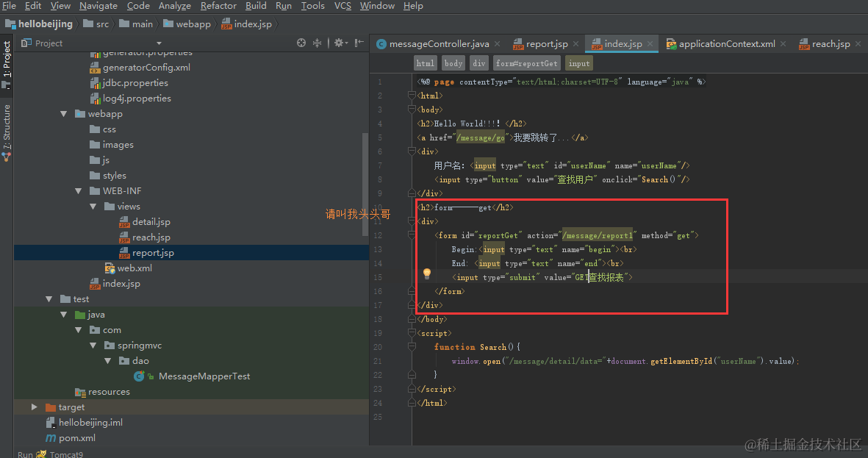The height and width of the screenshot is (458, 868).
Task: Open the Run tool window tab
Action: point(26,454)
